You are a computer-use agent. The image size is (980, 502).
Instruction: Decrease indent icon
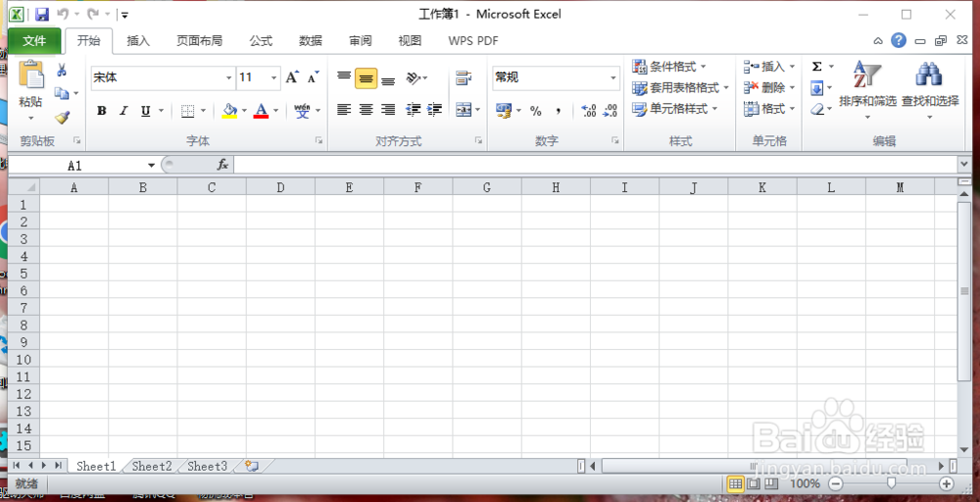click(414, 110)
